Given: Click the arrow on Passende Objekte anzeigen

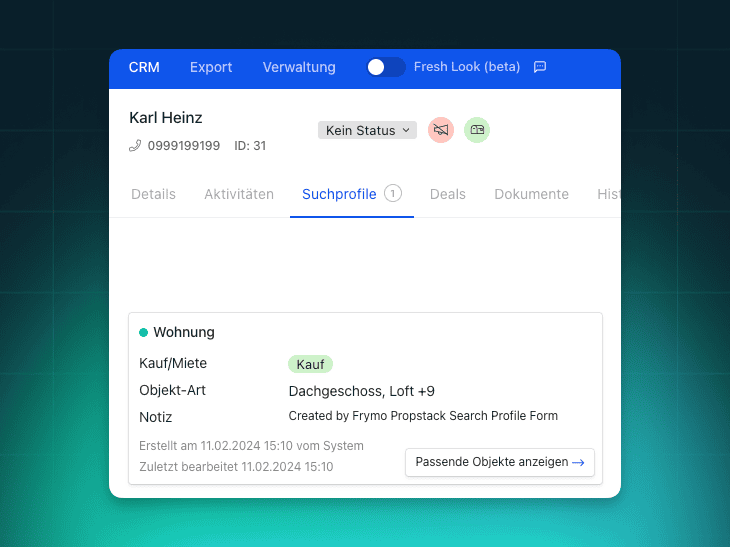Looking at the screenshot, I should coord(578,462).
